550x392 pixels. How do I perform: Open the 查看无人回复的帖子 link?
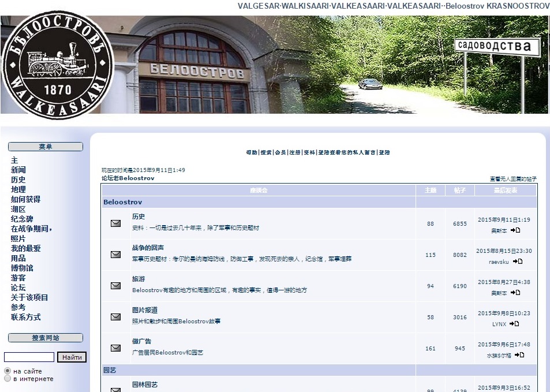pyautogui.click(x=512, y=179)
